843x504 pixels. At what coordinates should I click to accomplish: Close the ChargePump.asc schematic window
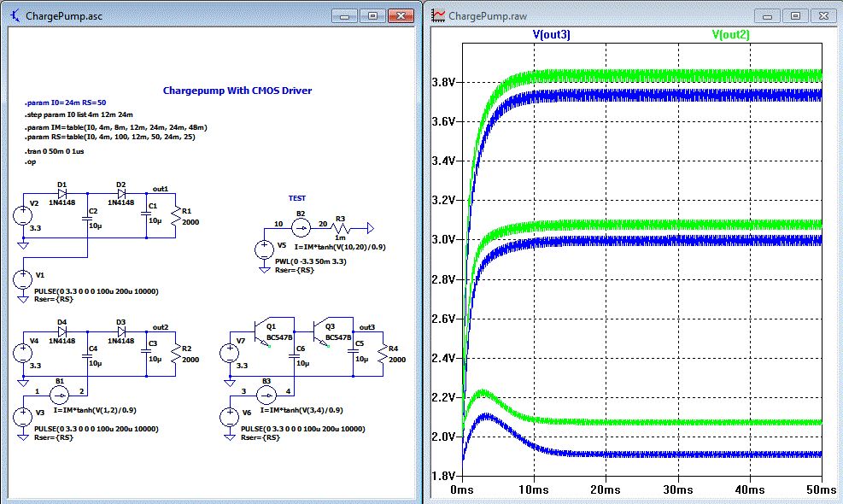coord(401,15)
